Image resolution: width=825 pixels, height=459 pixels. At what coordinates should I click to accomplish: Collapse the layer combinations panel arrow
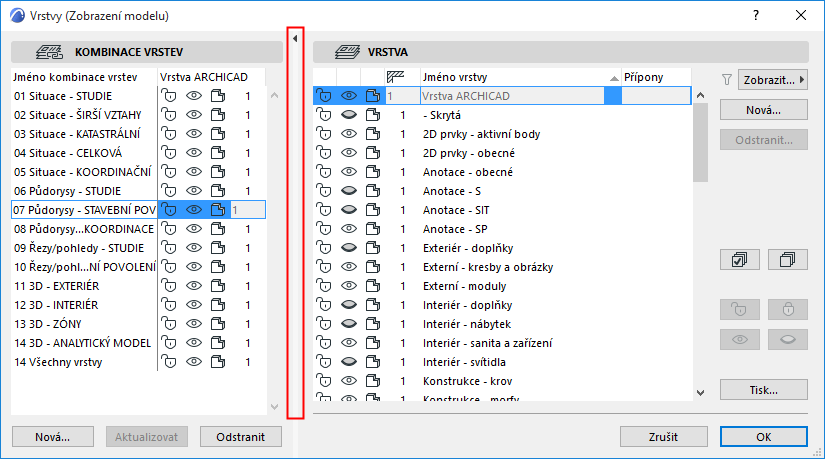295,38
